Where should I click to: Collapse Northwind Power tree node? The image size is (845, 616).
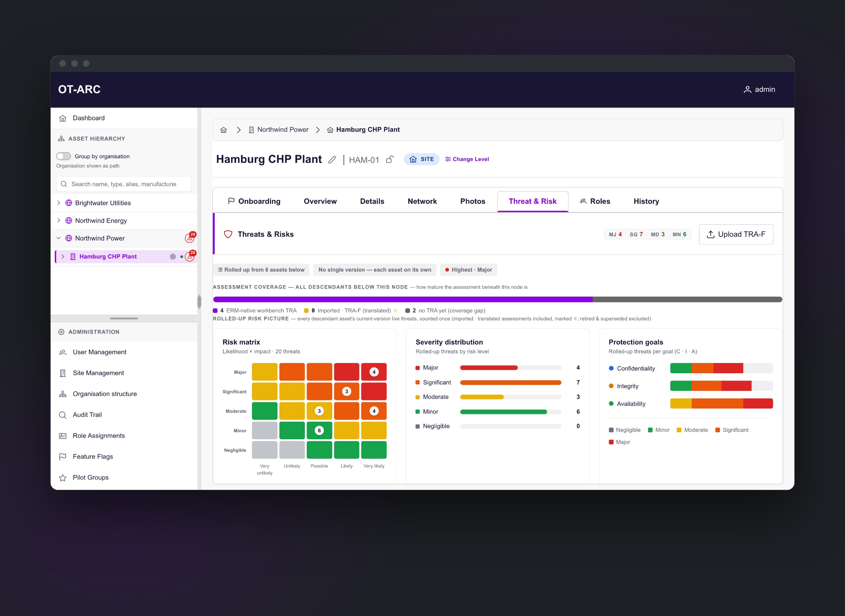point(59,238)
